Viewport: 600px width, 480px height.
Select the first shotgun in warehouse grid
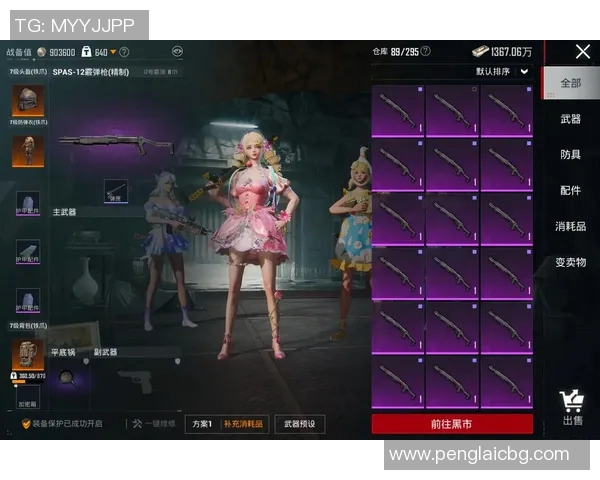[397, 110]
